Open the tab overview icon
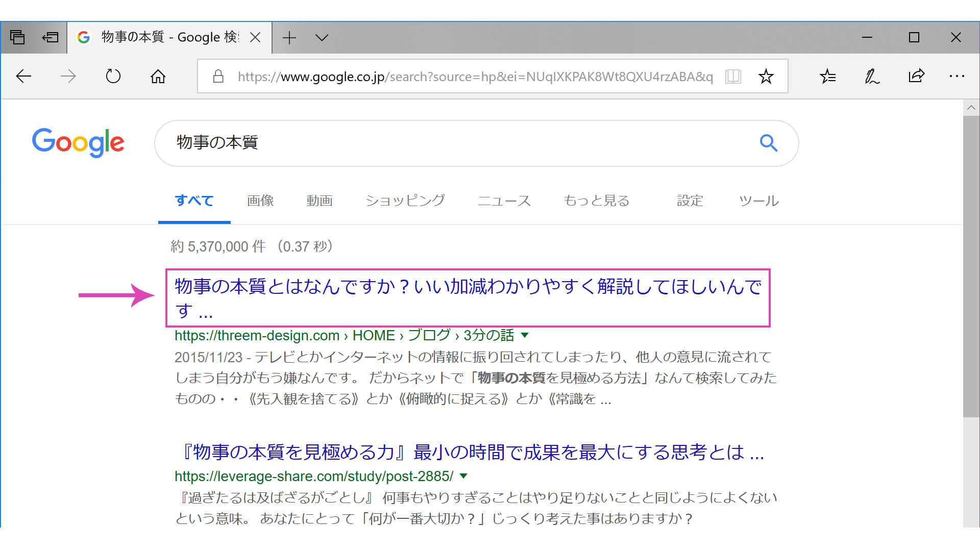Screen dimensions: 980x551 17,37
